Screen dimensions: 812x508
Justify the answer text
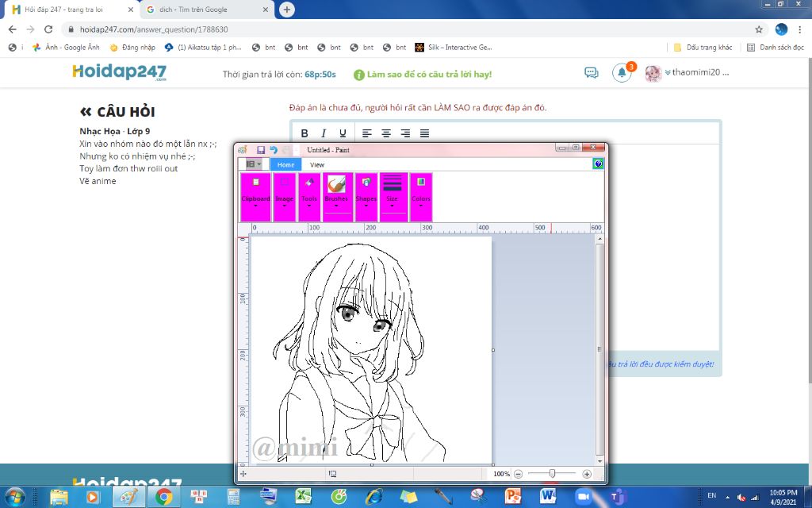424,133
